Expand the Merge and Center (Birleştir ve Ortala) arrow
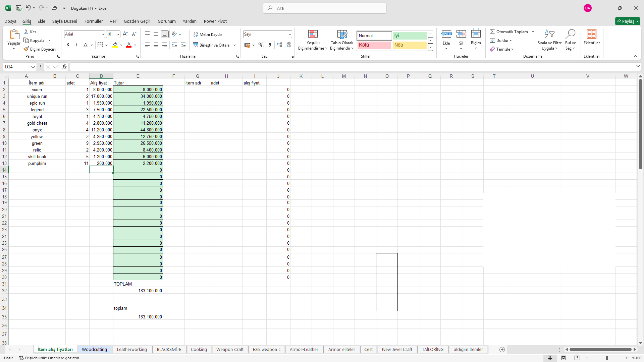The width and height of the screenshot is (644, 362). [x=235, y=45]
